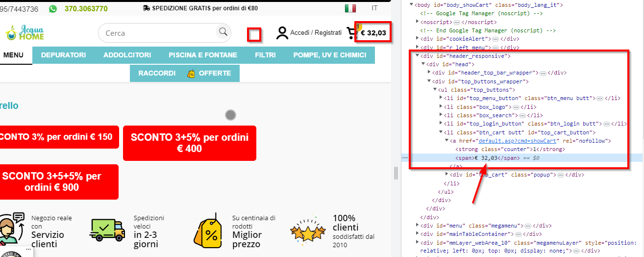Open Accedi / Registrati link
Viewport: 644px width, 257px height.
tap(316, 32)
